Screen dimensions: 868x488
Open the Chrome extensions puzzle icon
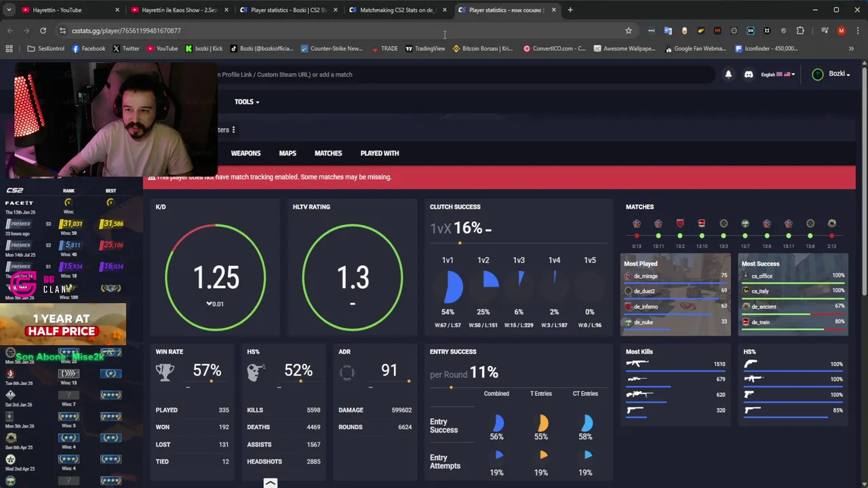[800, 30]
